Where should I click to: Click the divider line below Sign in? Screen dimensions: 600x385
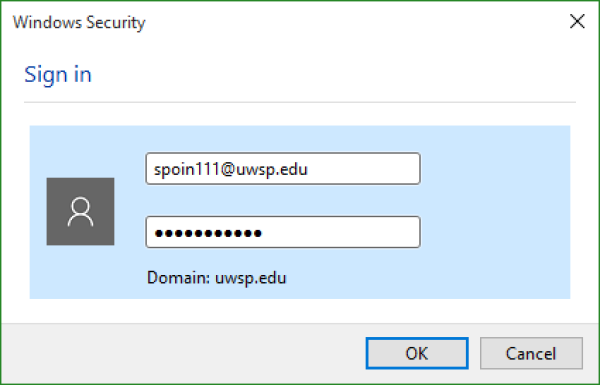tap(300, 103)
